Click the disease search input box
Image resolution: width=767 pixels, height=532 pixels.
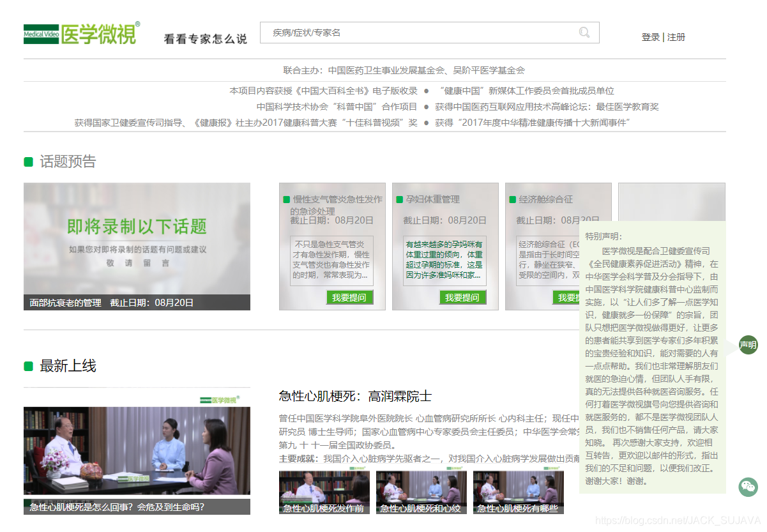pos(415,33)
